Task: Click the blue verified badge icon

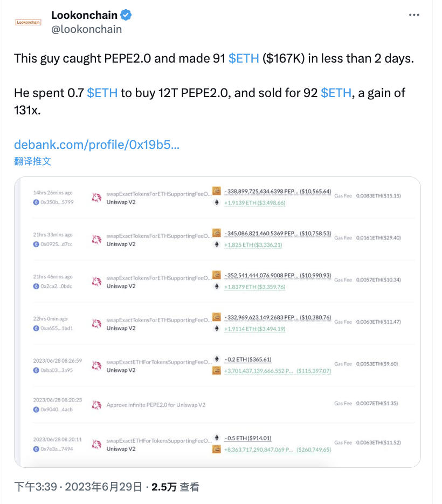Action: click(x=126, y=15)
